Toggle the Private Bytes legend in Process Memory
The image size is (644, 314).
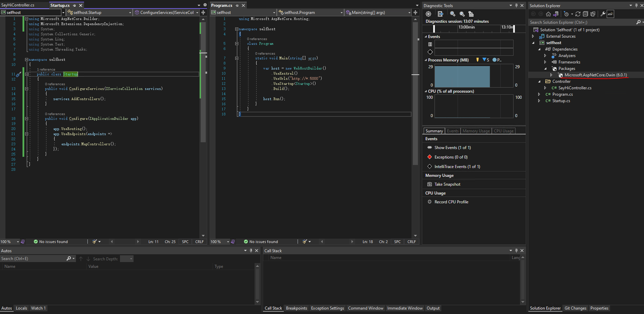(x=497, y=60)
